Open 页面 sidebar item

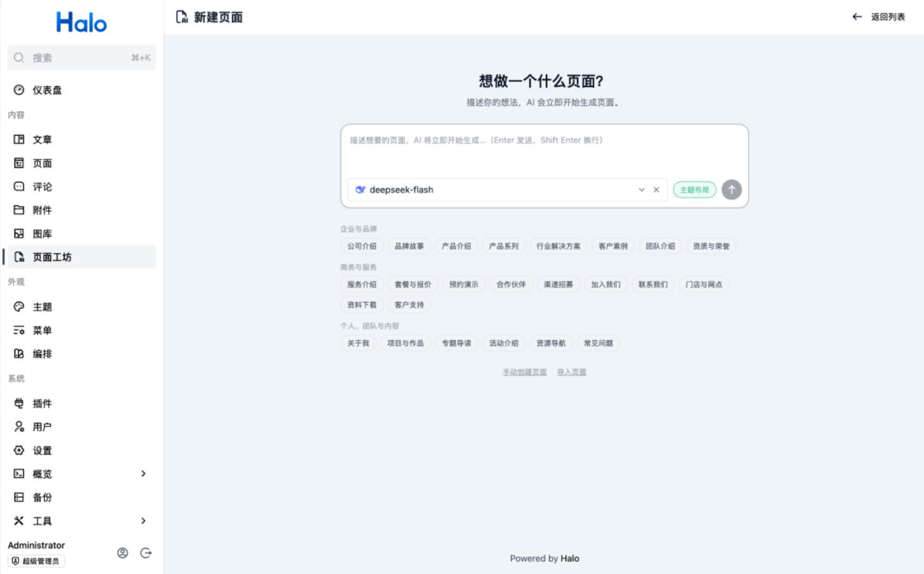point(81,163)
